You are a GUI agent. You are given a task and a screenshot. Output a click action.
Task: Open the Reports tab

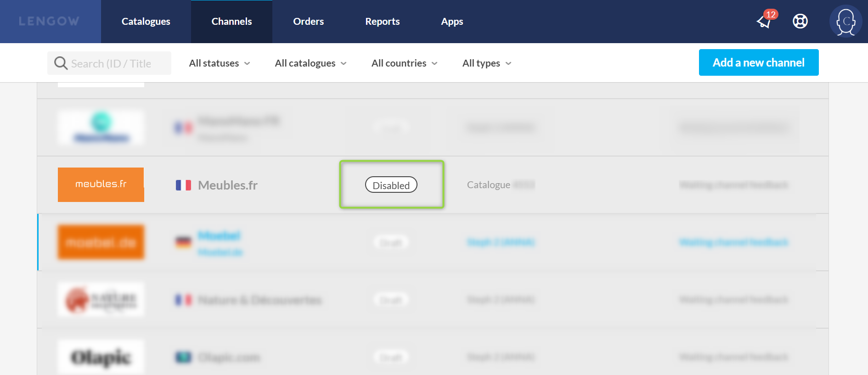[x=382, y=22]
